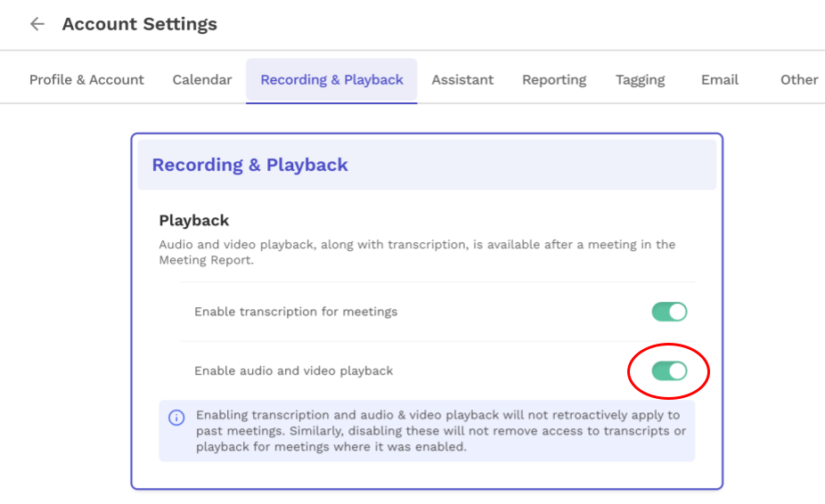825x504 pixels.
Task: Disable the audio and video playback toggle
Action: pos(669,371)
